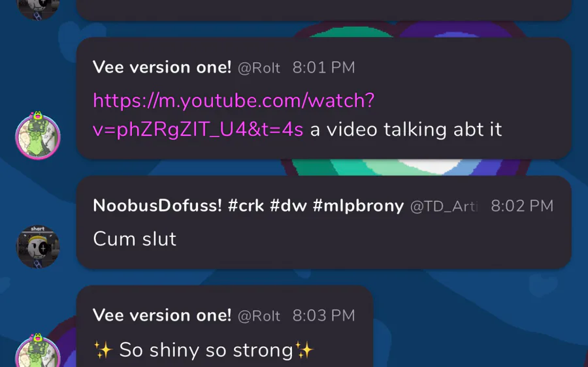
Task: Tap the frog avatar beside the 8:03 PM message
Action: [37, 350]
